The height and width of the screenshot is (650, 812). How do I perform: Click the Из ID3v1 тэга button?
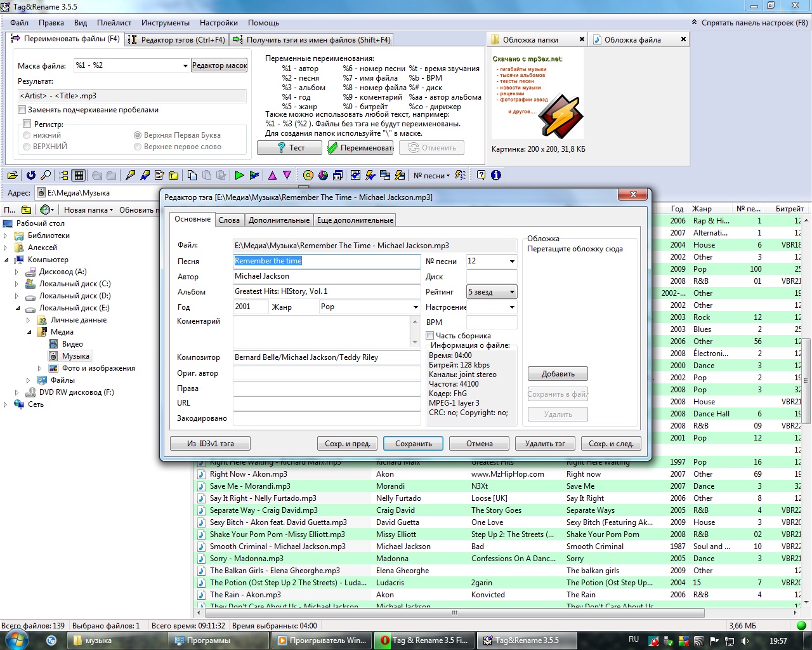click(x=210, y=444)
